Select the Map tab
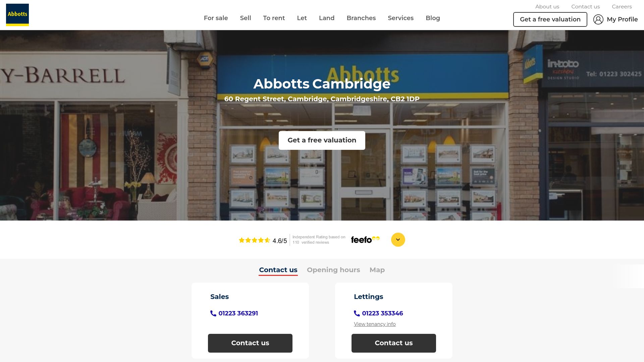This screenshot has width=644, height=362. [377, 269]
